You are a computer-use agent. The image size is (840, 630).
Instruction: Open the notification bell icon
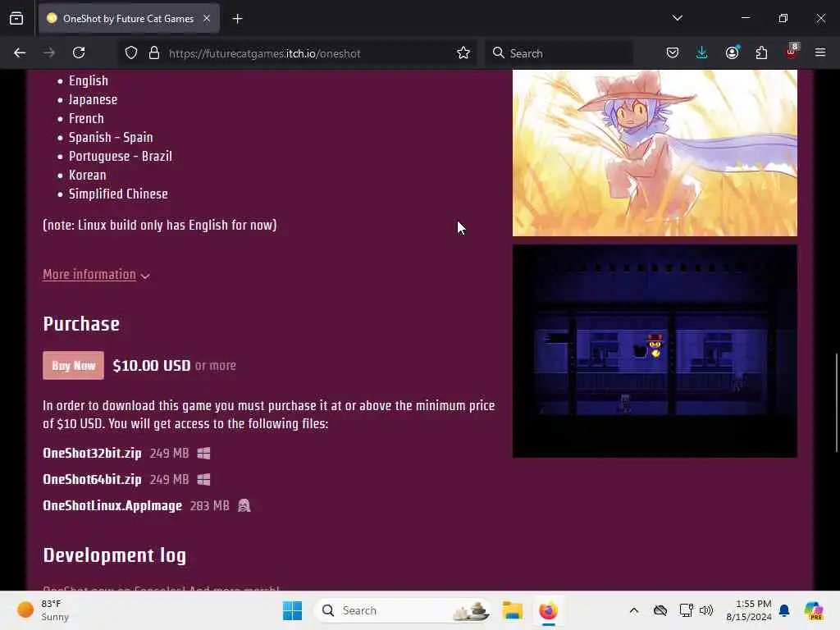(x=784, y=610)
